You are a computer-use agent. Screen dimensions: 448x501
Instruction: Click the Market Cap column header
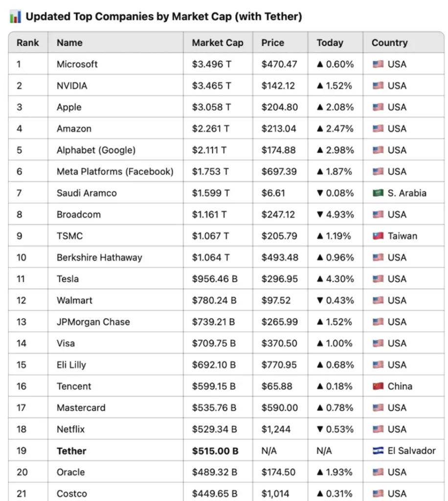218,43
